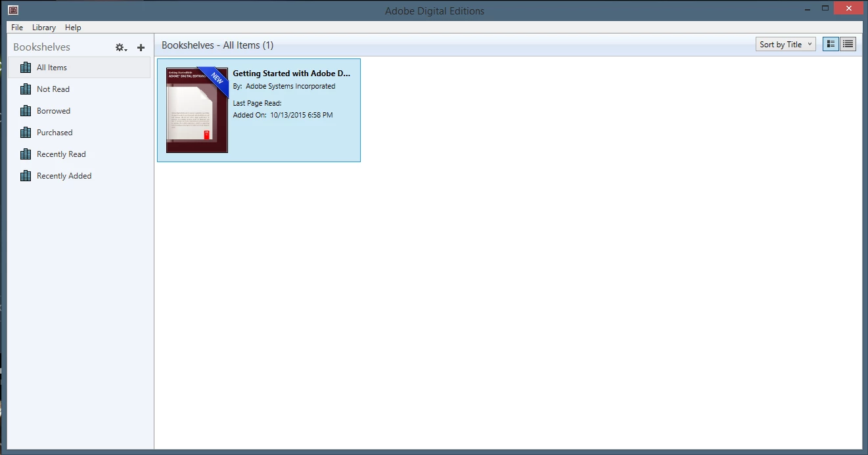The image size is (868, 455).
Task: Select the Borrowed label in the bookshelf list
Action: 54,111
